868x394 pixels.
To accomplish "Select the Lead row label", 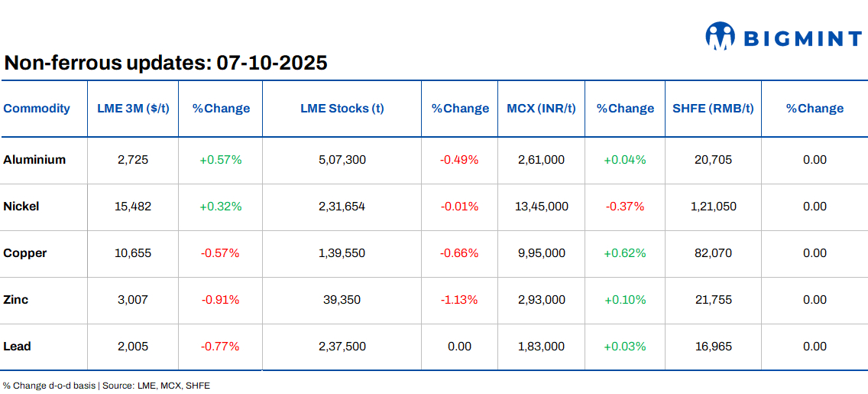I will tap(17, 347).
